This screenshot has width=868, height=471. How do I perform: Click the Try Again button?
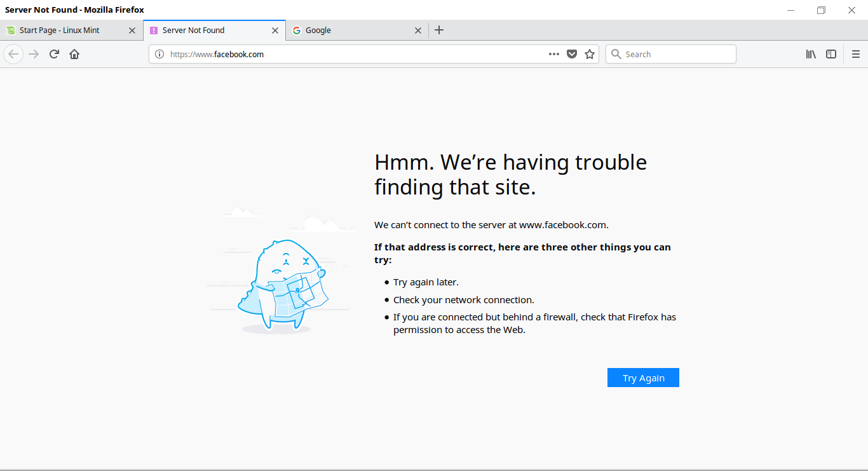tap(643, 378)
